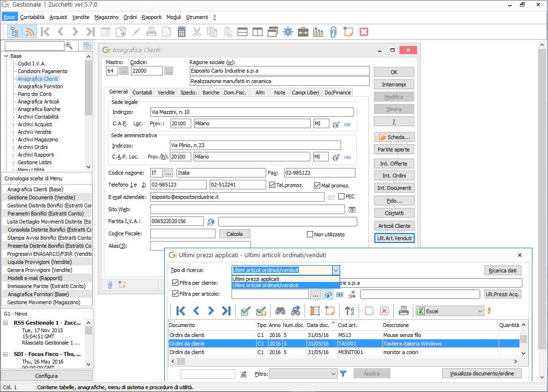Click the printer icon in results toolbar

(403, 311)
